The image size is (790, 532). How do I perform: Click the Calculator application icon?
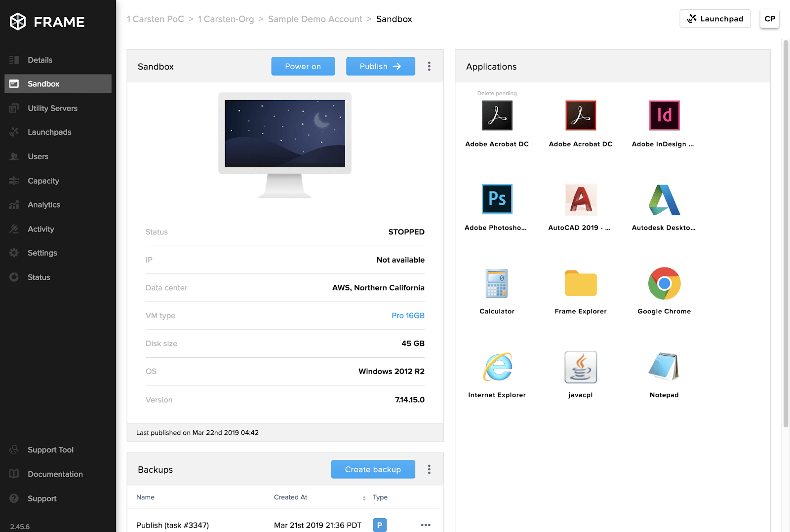(497, 284)
